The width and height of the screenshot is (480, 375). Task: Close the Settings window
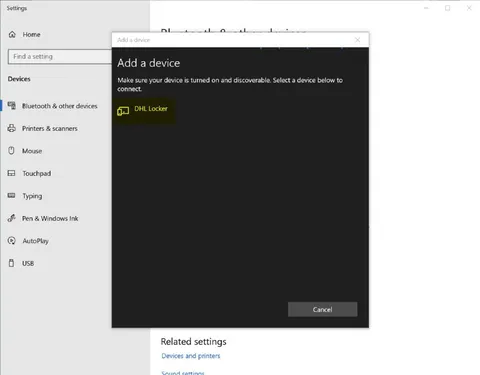[469, 8]
